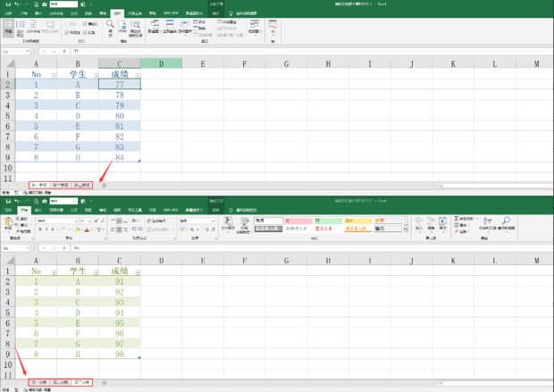The image size is (554, 392).
Task: Open Insert tab in bottom window
Action: pyautogui.click(x=38, y=210)
